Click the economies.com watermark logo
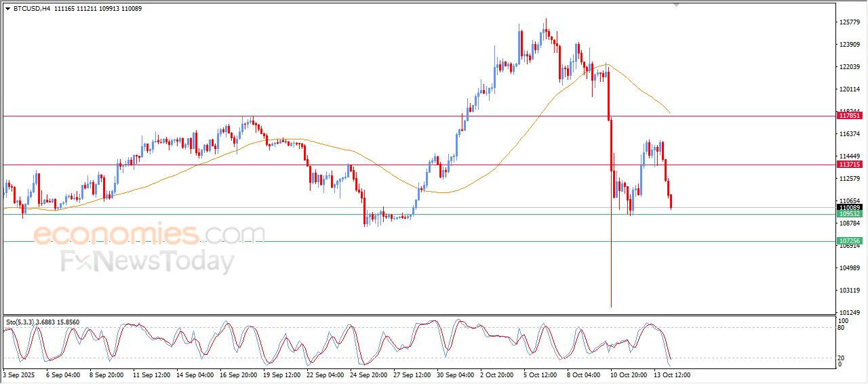The image size is (868, 384). (x=149, y=234)
